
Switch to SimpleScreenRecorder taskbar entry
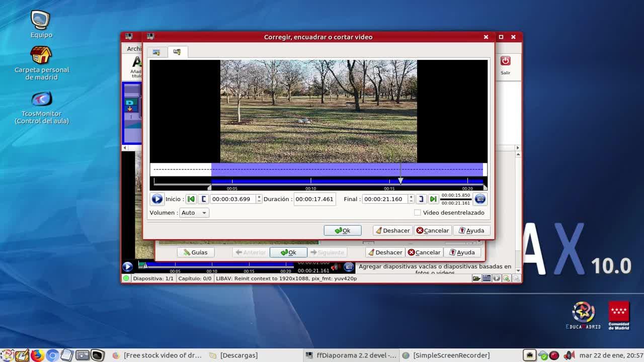446,355
